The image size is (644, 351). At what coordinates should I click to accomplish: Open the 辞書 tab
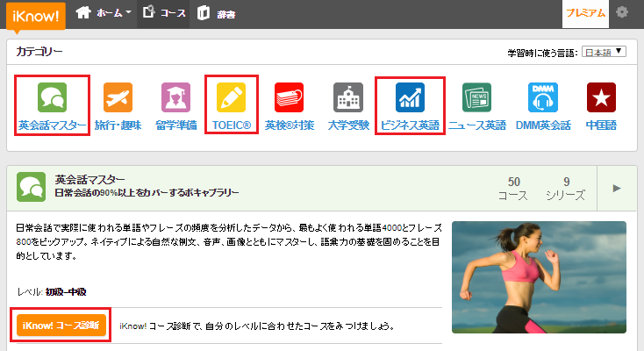click(x=225, y=14)
